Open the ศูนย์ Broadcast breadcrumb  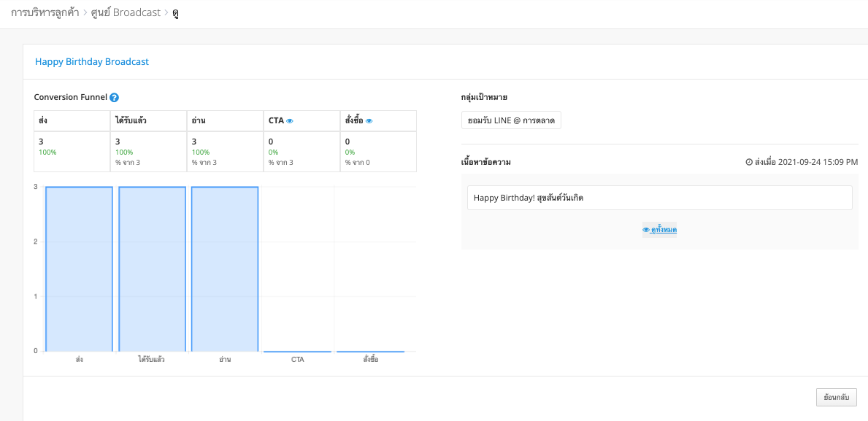126,12
